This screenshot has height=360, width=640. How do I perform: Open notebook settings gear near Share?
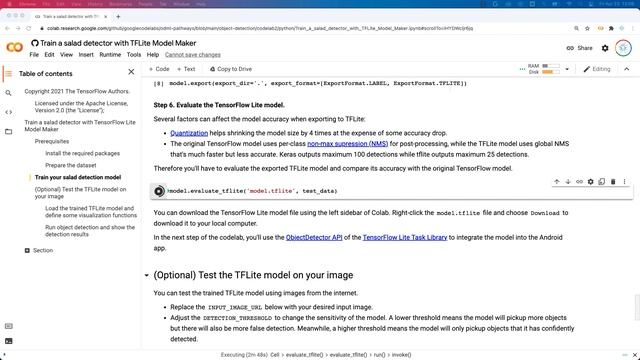605,48
